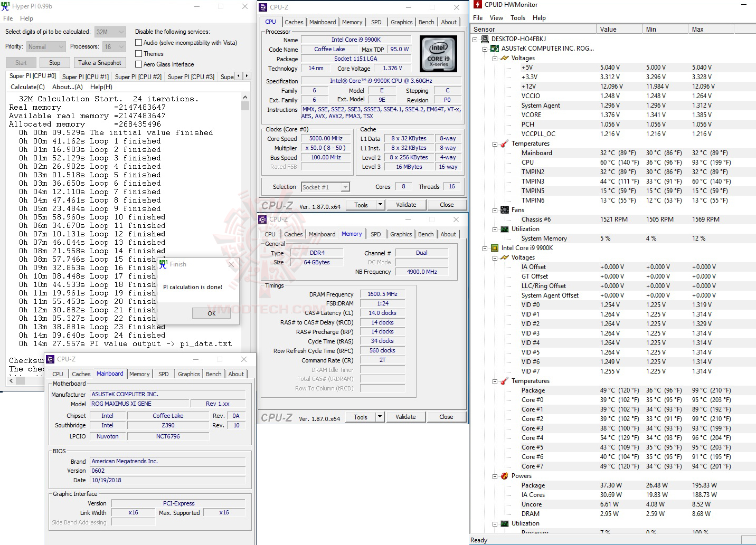Open the Tools menu in HWMonitor
The width and height of the screenshot is (756, 545).
[x=517, y=17]
